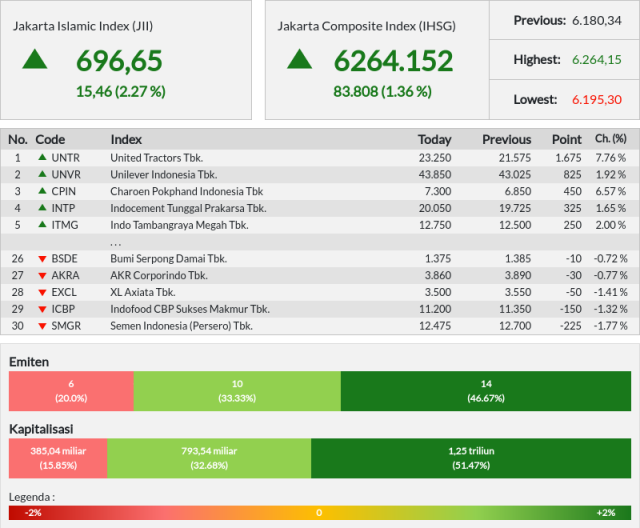Select the EXCL stock code
Viewport: 640px width, 528px height.
(64, 292)
